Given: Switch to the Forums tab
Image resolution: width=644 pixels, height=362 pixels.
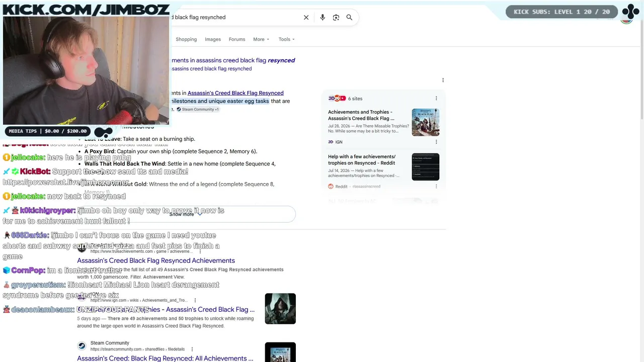Looking at the screenshot, I should click(237, 39).
